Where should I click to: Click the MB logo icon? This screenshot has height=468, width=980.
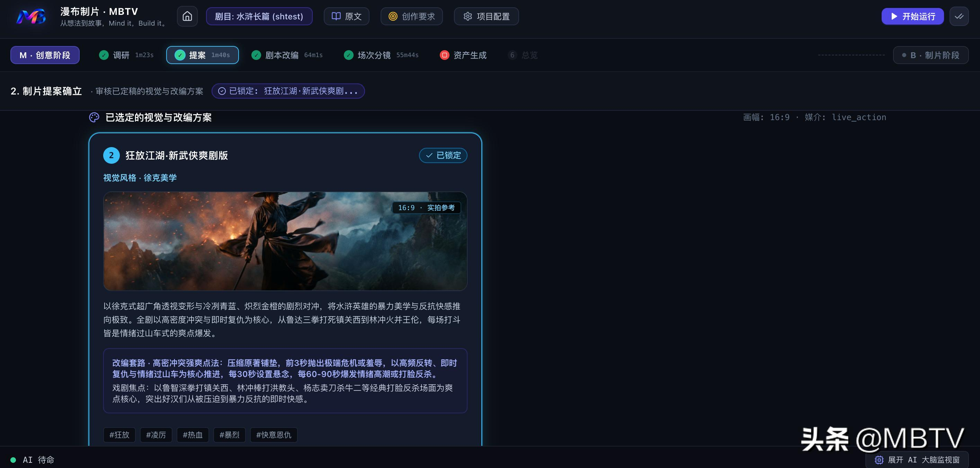(32, 16)
